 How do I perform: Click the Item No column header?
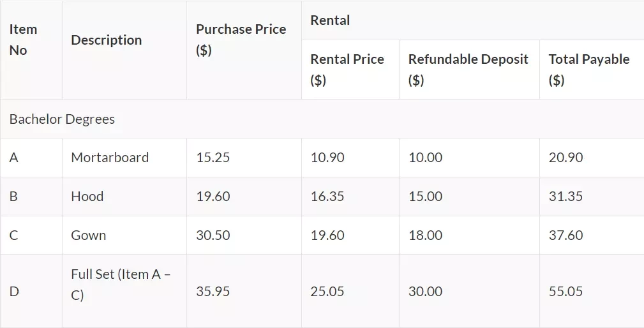31,50
